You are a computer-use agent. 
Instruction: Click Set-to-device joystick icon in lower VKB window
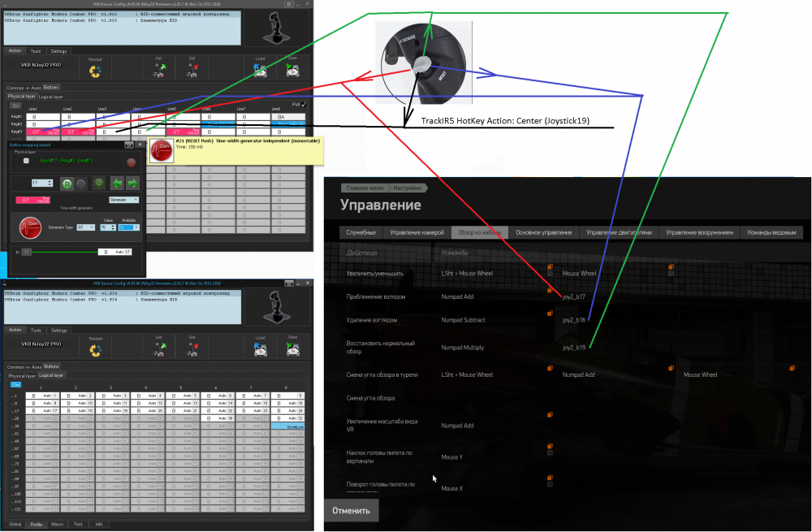pyautogui.click(x=192, y=350)
